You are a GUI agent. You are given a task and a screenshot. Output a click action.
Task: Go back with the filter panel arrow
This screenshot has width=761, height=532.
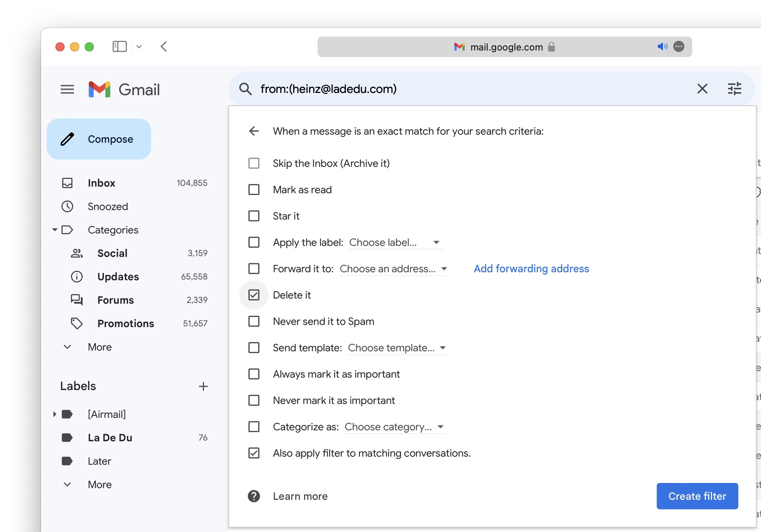tap(254, 131)
